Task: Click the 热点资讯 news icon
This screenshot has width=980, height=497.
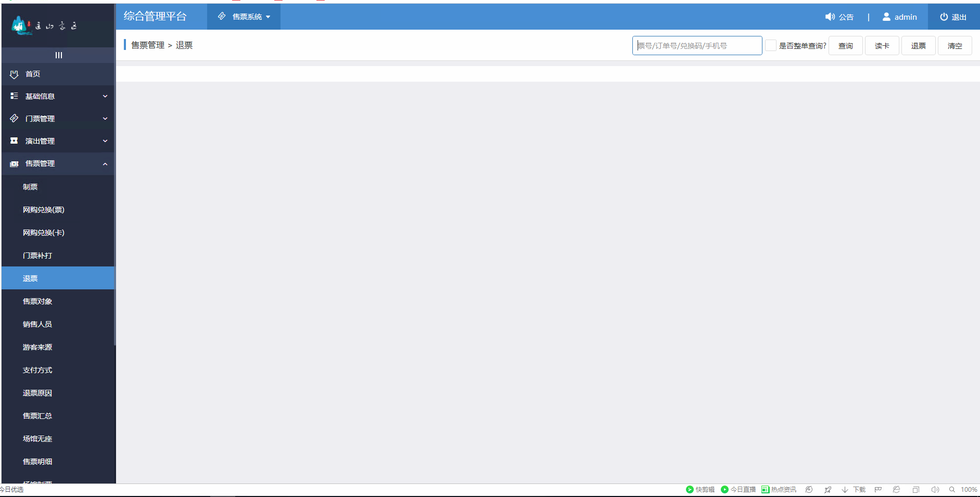Action: click(765, 490)
